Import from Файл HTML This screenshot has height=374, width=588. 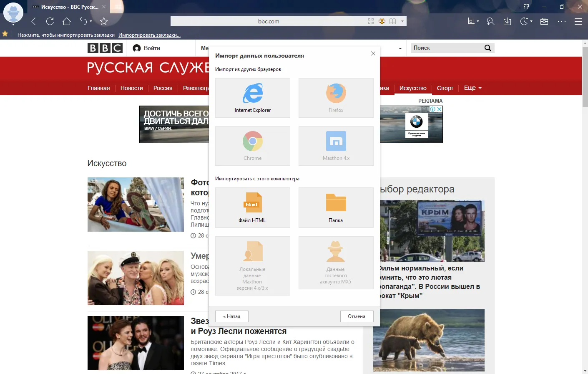click(x=253, y=207)
